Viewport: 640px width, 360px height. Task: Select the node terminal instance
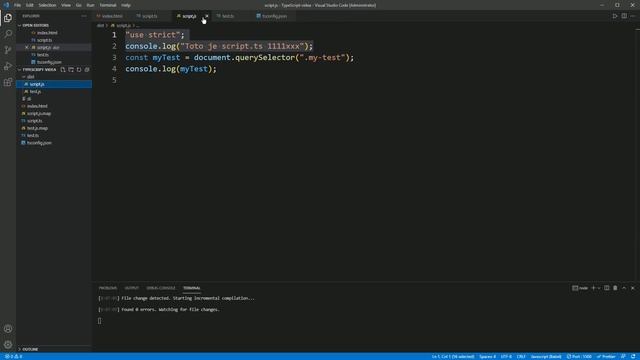pyautogui.click(x=580, y=288)
